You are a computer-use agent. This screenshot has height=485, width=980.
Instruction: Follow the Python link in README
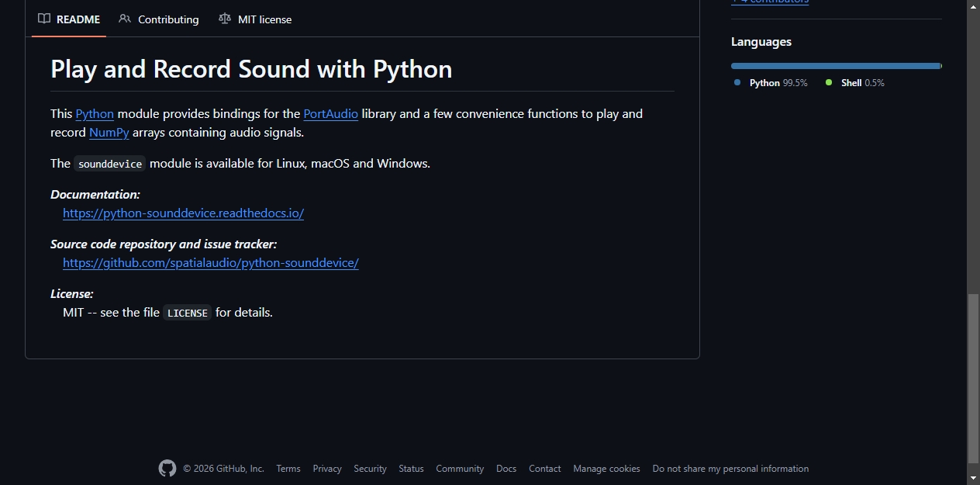(x=95, y=113)
